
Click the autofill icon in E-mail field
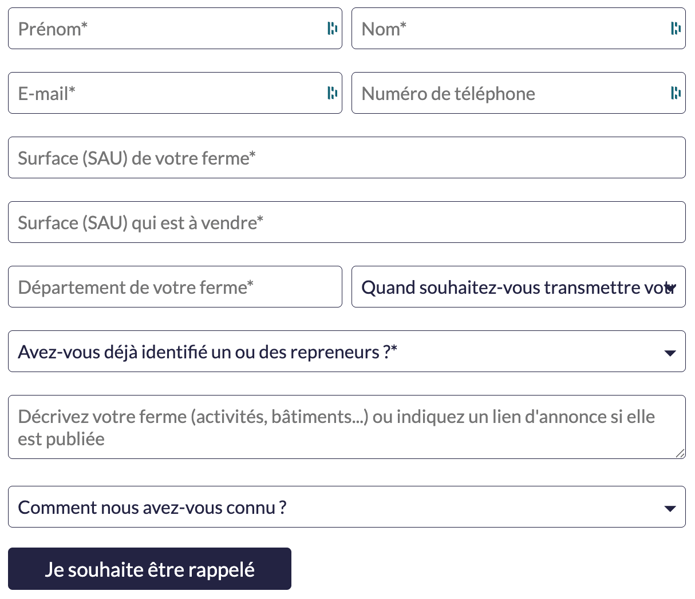pyautogui.click(x=332, y=93)
